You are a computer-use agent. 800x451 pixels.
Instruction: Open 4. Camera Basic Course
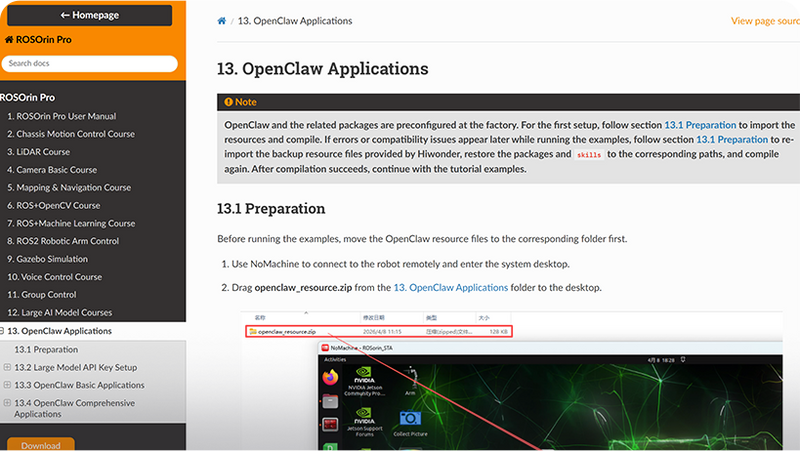click(x=52, y=170)
